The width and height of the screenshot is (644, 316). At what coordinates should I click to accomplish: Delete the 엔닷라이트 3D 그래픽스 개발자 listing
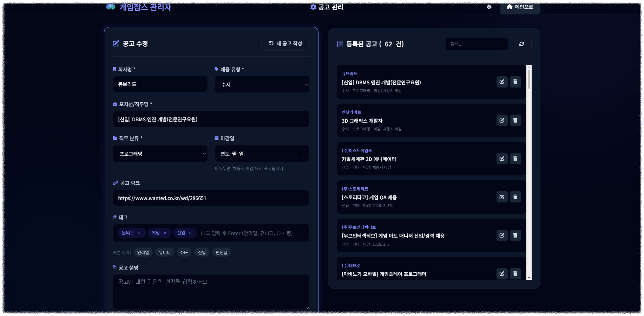(515, 120)
